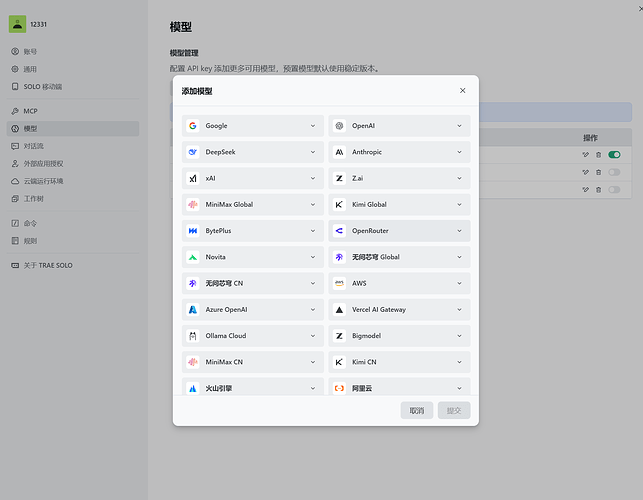Expand the Anthropic provider chevron
This screenshot has width=643, height=500.
459,152
